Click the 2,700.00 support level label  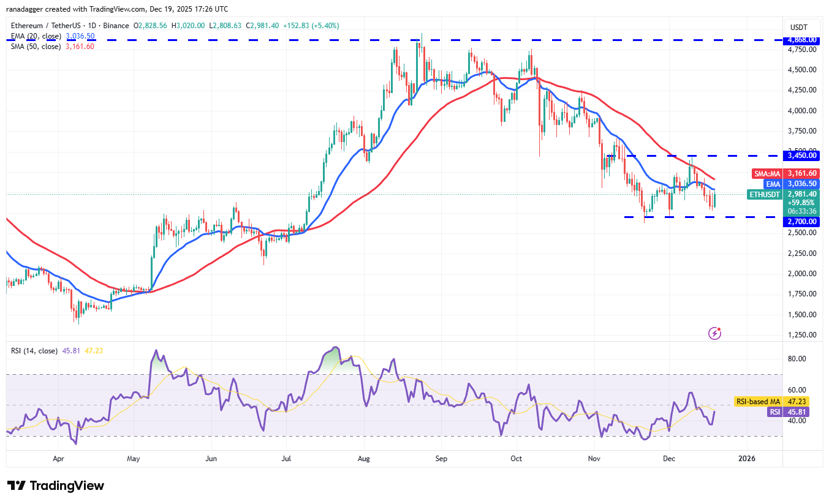pos(801,222)
